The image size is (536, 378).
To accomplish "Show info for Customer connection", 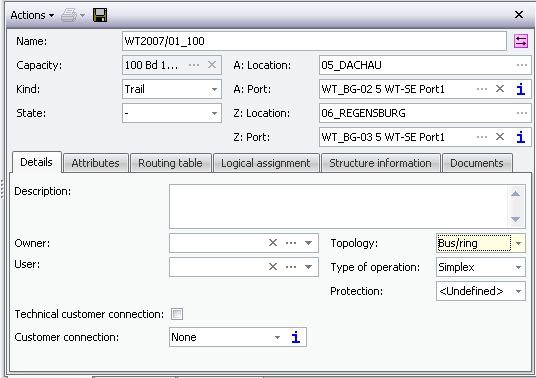I will pos(296,337).
